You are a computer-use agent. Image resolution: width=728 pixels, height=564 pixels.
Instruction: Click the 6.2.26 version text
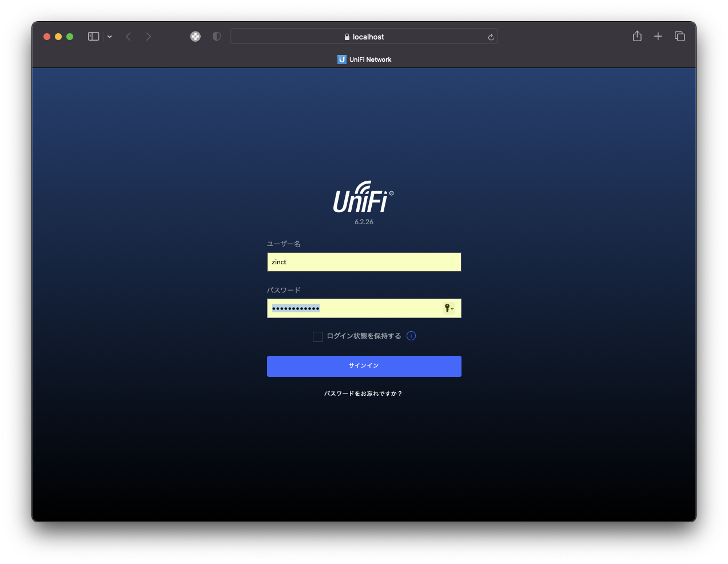pyautogui.click(x=364, y=222)
